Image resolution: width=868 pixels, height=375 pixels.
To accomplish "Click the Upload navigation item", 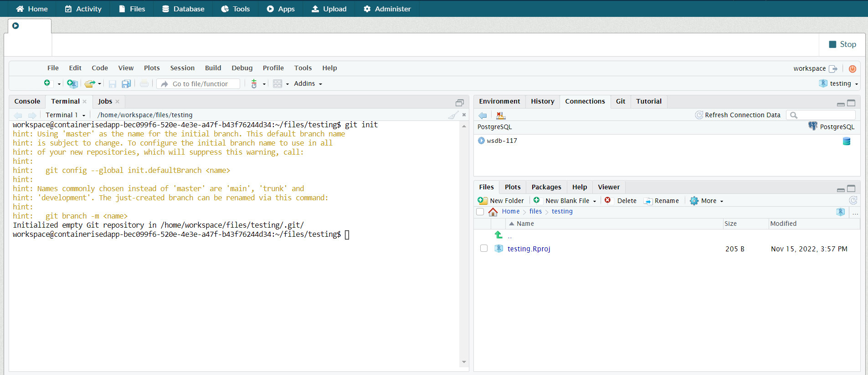I will coord(329,9).
